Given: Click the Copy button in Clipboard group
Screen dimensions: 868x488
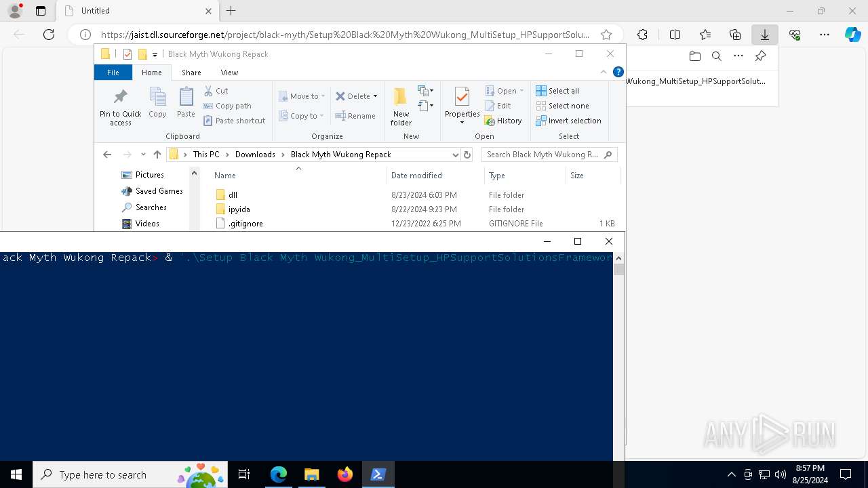Looking at the screenshot, I should (157, 102).
